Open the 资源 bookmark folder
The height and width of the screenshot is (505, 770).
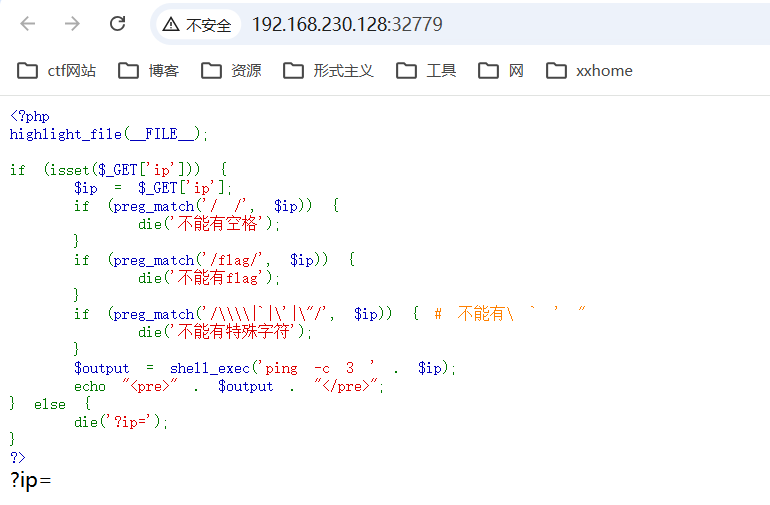tap(231, 71)
